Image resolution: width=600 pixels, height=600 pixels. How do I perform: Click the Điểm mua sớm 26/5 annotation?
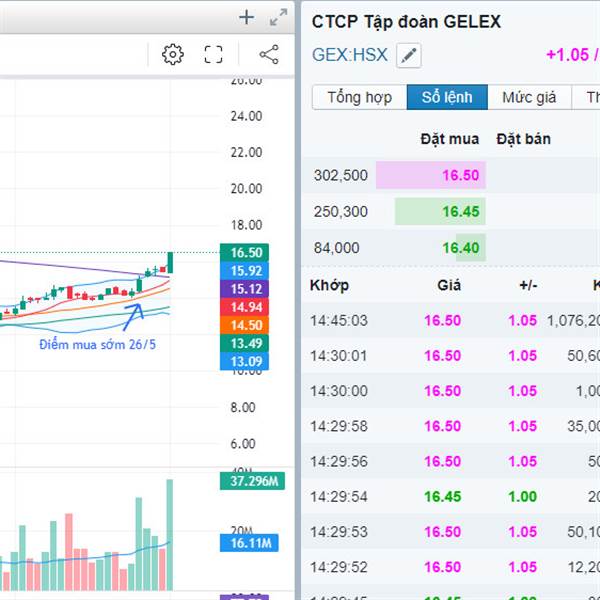98,345
